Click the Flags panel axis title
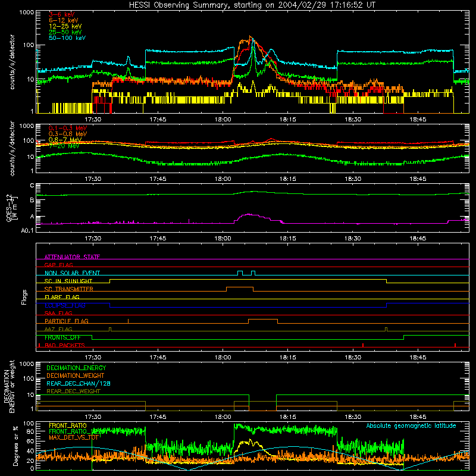Viewport: 476px width, 476px height. (x=24, y=297)
